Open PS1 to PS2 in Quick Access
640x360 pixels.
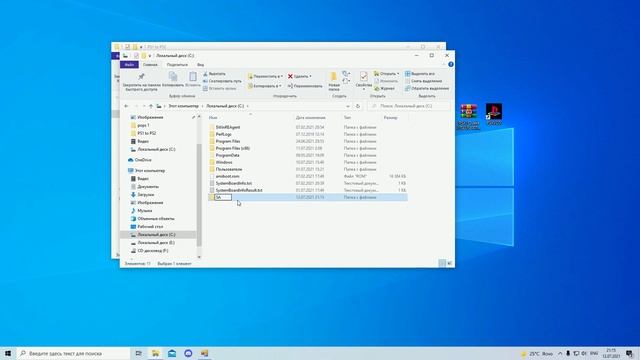click(x=147, y=133)
